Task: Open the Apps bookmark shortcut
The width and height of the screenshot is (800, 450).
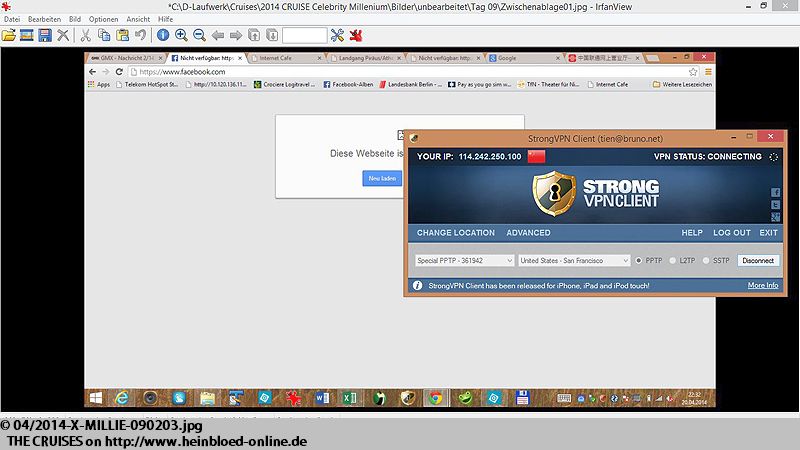Action: click(x=99, y=85)
